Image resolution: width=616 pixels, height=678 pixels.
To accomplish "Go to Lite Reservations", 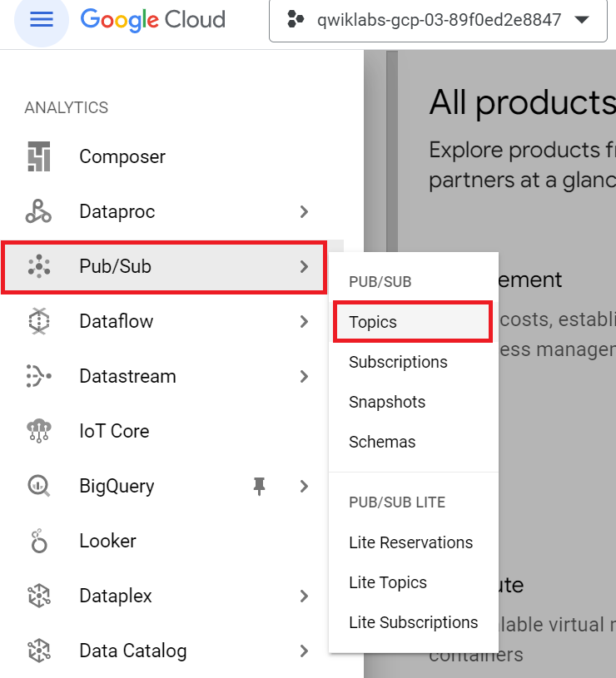I will coord(410,542).
